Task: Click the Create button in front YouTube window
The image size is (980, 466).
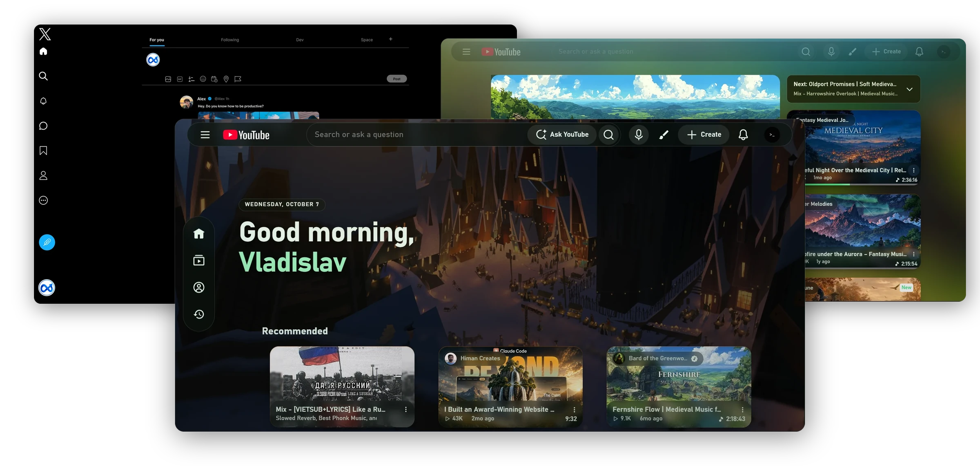Action: [x=704, y=134]
